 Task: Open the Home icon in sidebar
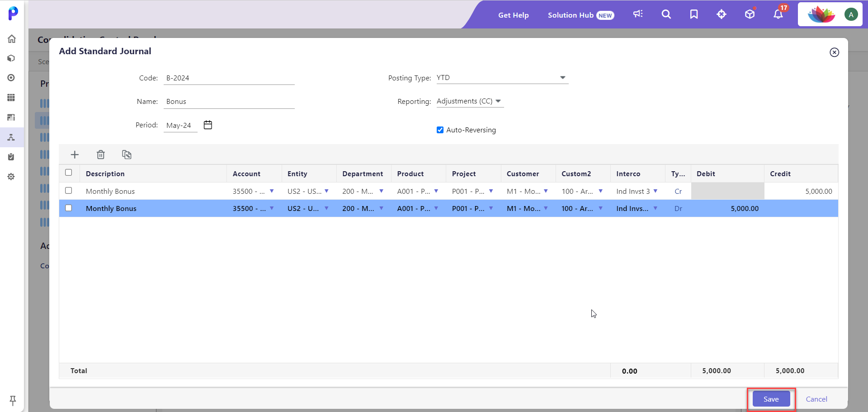pyautogui.click(x=12, y=39)
